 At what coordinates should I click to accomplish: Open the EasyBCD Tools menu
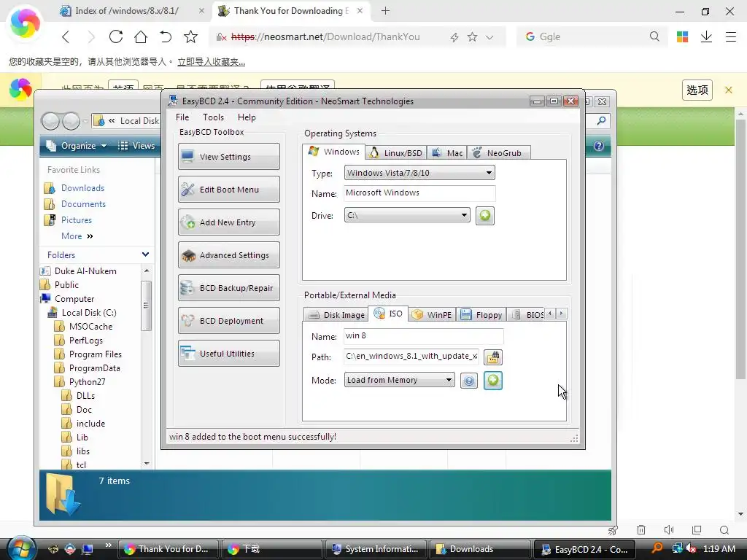tap(213, 117)
